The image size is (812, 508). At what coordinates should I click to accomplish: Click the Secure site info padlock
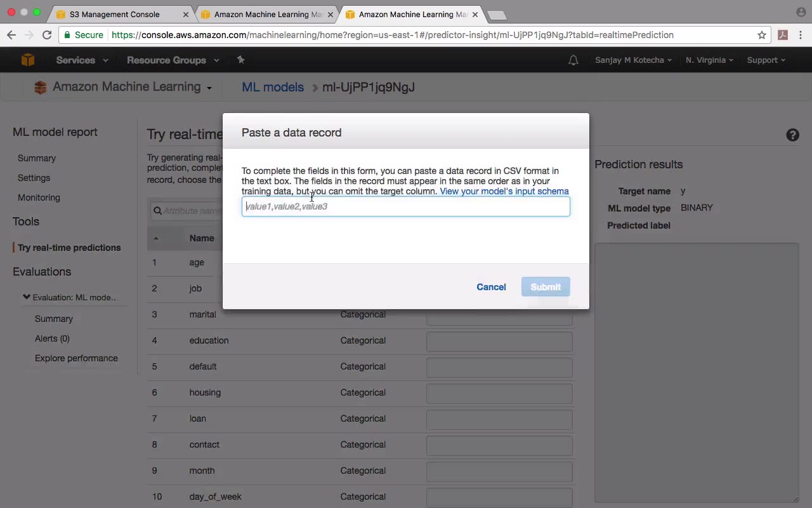pyautogui.click(x=68, y=35)
